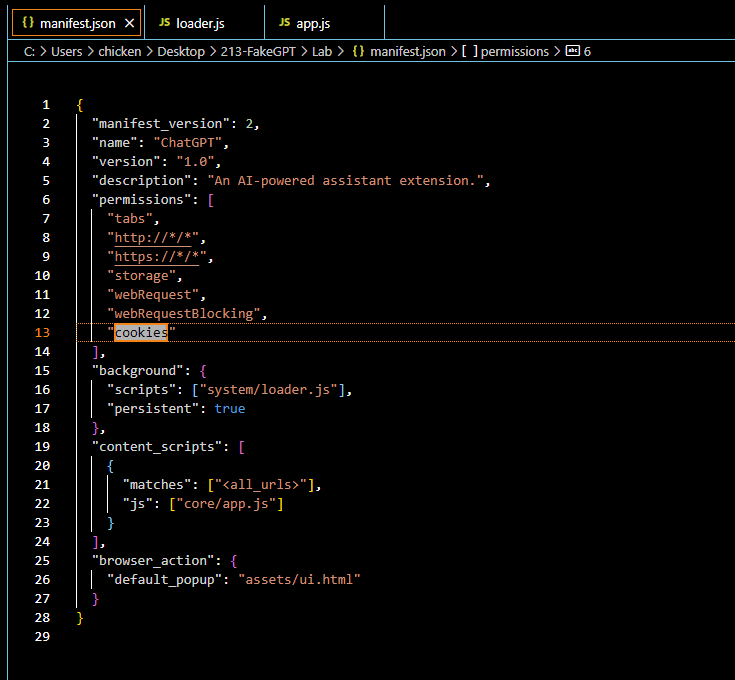Click the array bracket icon beside permissions breadcrumb
This screenshot has height=680, width=735.
point(468,51)
